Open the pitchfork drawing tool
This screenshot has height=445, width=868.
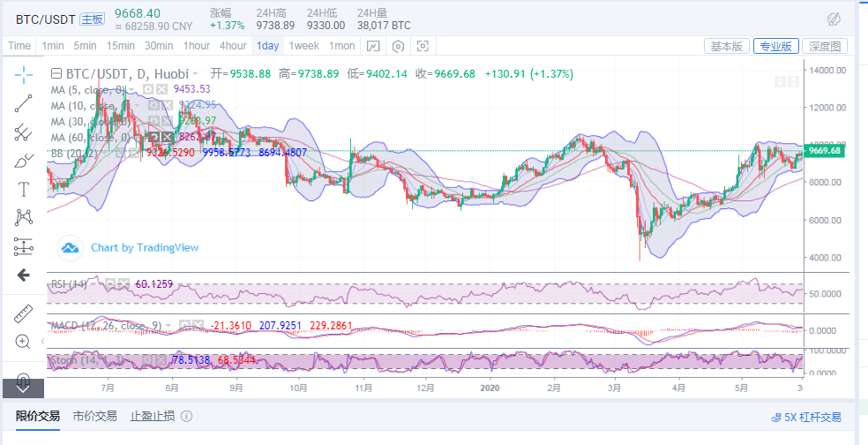coord(23,132)
